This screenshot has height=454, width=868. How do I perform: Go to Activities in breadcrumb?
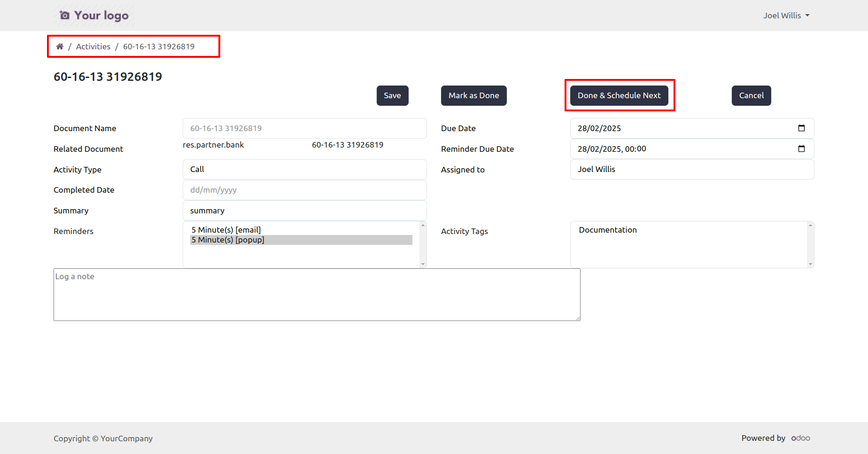pos(93,47)
